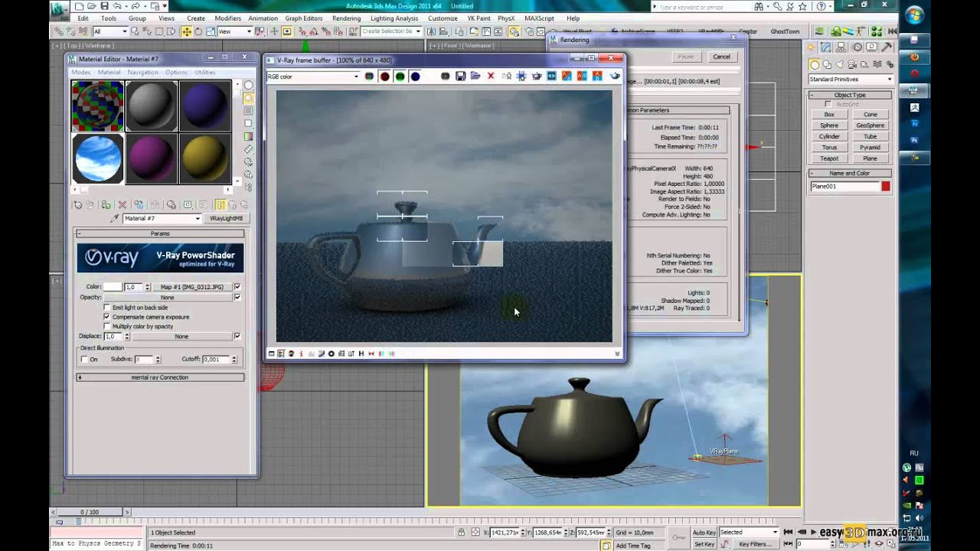This screenshot has width=980, height=551.
Task: Clear image with the red X icon
Action: pos(491,77)
